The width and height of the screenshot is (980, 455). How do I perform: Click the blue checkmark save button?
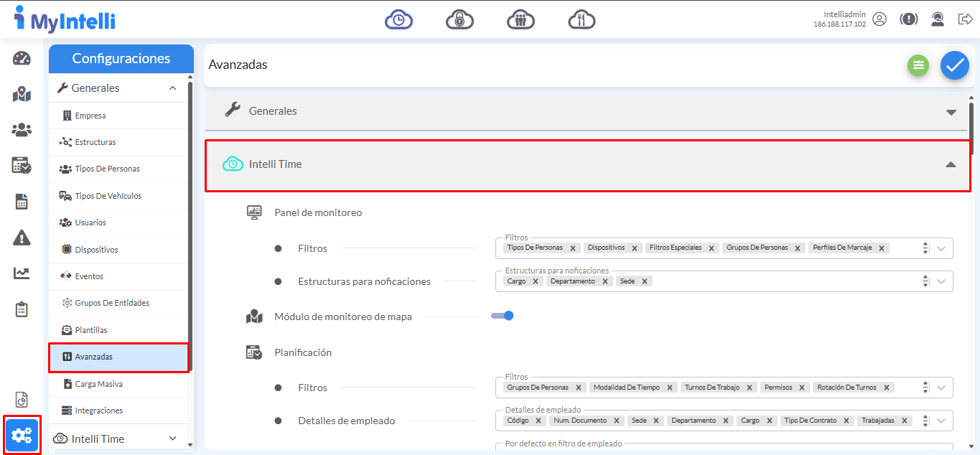[954, 65]
